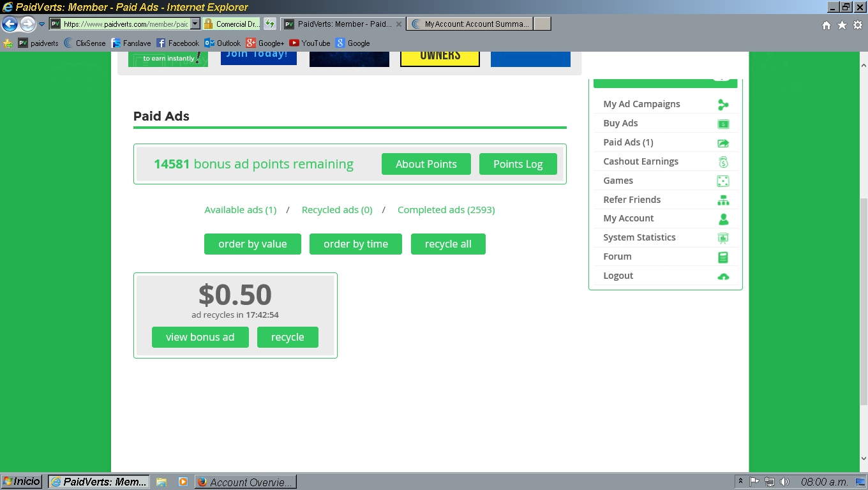
Task: Switch to PaidVerts Member browser tab
Action: point(343,24)
